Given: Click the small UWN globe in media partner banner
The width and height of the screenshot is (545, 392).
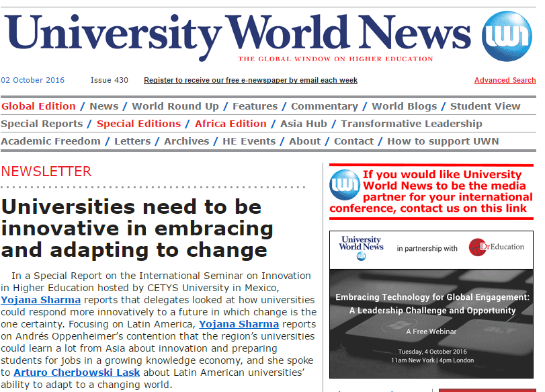Looking at the screenshot, I should click(x=345, y=185).
